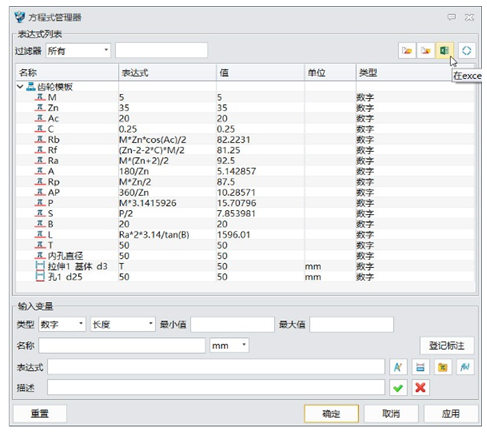The height and width of the screenshot is (433, 487).
Task: Click the green checkmark confirm icon
Action: 398,388
